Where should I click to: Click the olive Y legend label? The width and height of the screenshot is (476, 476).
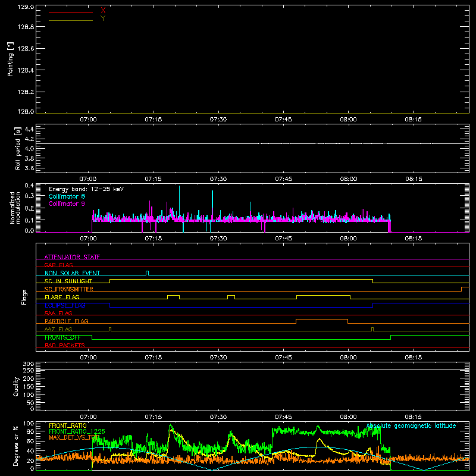click(x=103, y=18)
